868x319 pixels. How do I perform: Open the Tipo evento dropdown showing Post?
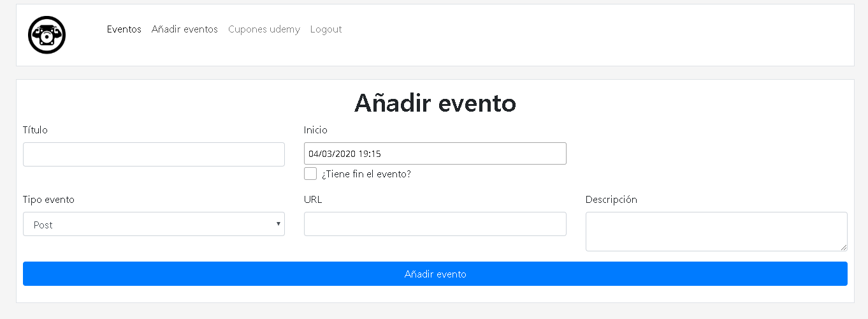pyautogui.click(x=154, y=224)
